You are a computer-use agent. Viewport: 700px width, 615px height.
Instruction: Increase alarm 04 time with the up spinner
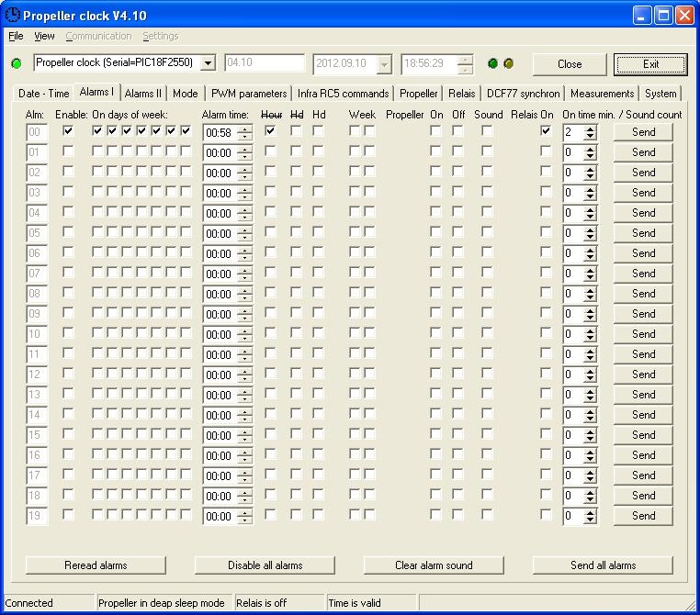244,209
